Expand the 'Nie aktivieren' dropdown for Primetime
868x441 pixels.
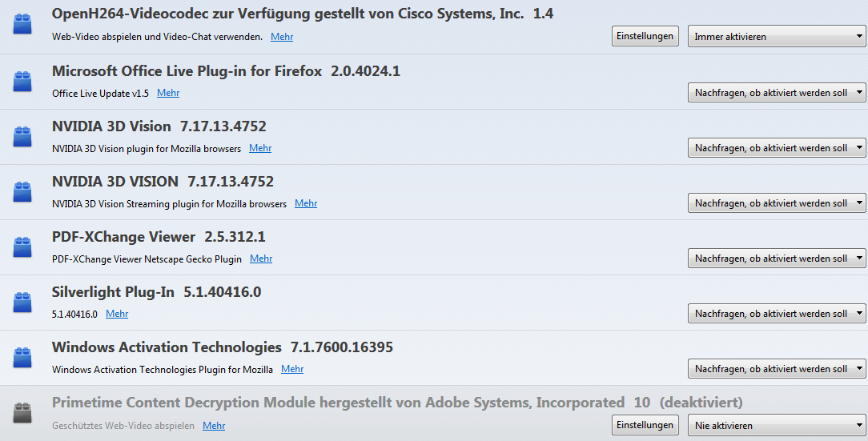[x=776, y=426]
